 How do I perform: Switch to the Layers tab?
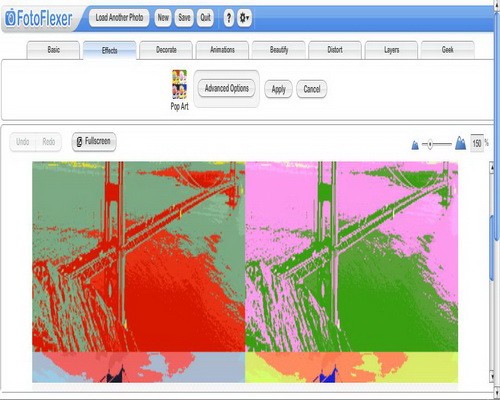391,50
